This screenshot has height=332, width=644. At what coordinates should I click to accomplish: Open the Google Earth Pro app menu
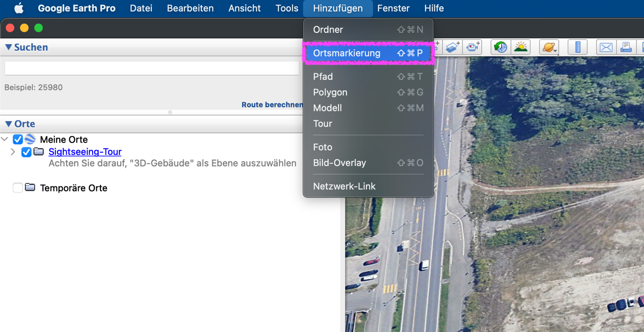tap(77, 8)
